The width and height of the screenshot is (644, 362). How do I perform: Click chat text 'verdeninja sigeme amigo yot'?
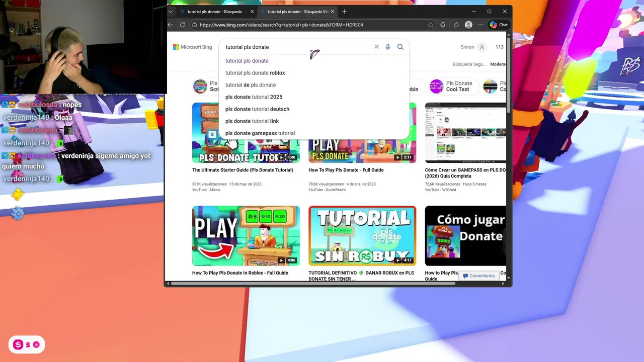106,156
